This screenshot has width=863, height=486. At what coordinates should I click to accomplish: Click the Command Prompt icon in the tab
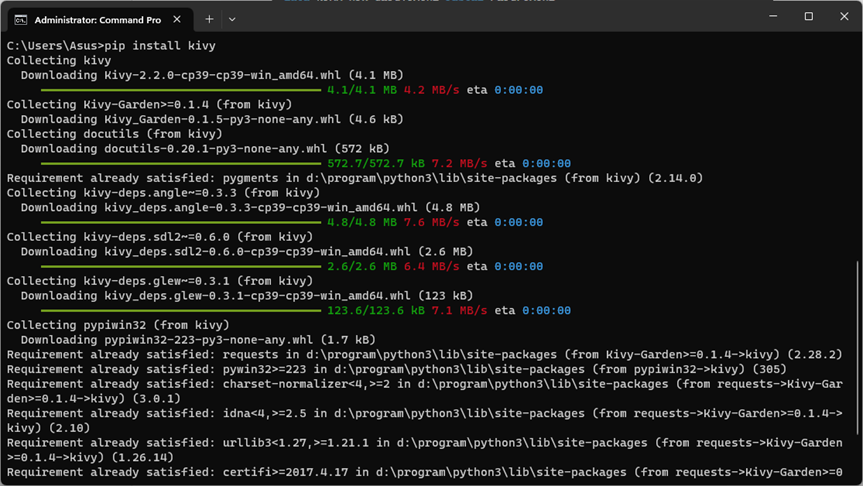coord(20,19)
